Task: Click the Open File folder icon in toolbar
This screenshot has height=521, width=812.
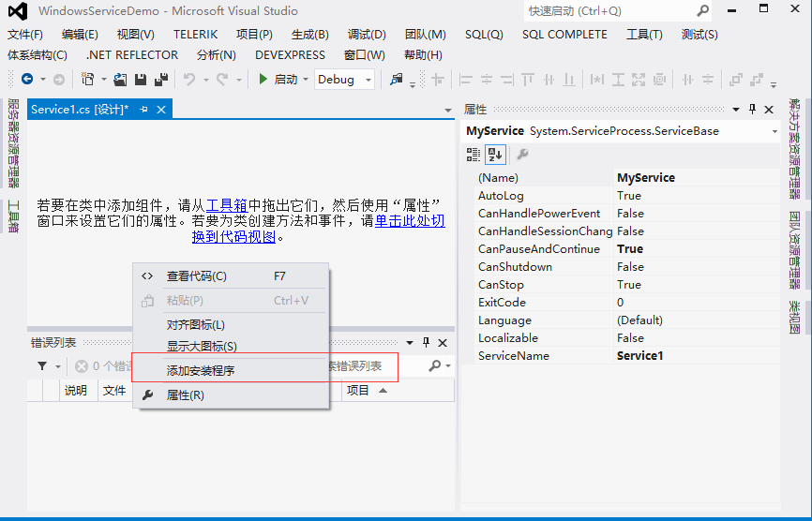Action: (x=120, y=80)
